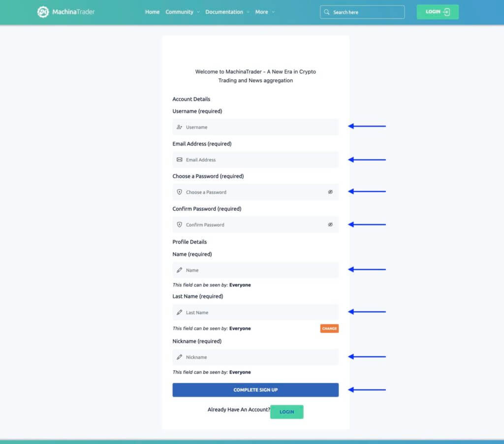Click the user icon in Username field
504x444 pixels.
179,127
